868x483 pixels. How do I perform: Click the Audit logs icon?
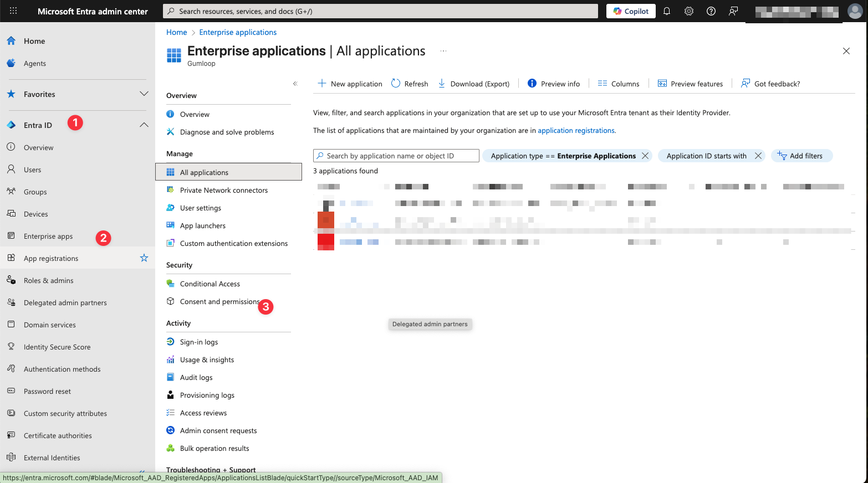171,377
